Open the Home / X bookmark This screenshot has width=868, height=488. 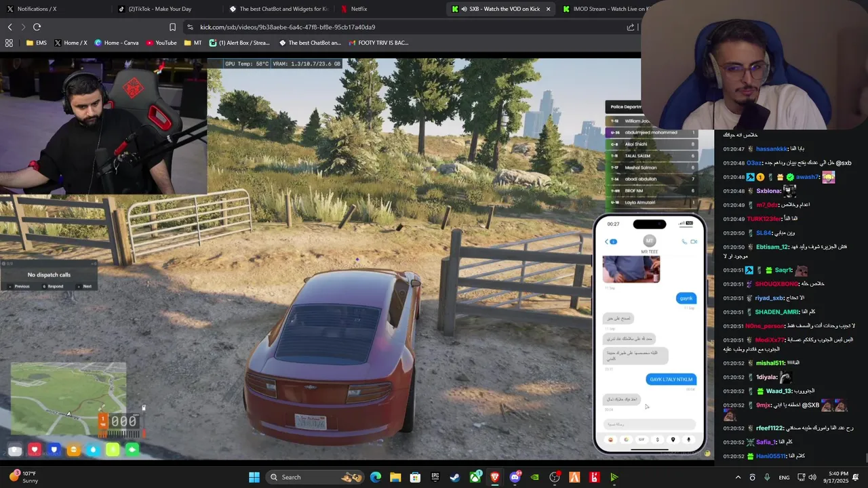click(x=71, y=43)
